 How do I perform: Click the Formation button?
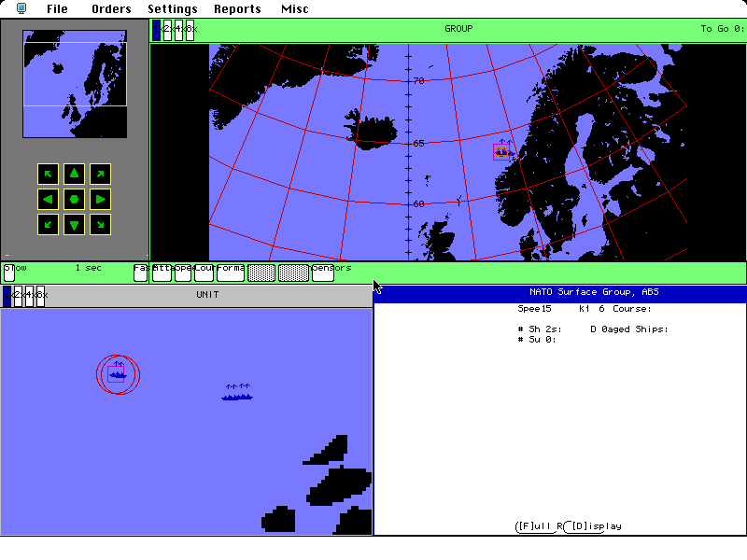[231, 273]
